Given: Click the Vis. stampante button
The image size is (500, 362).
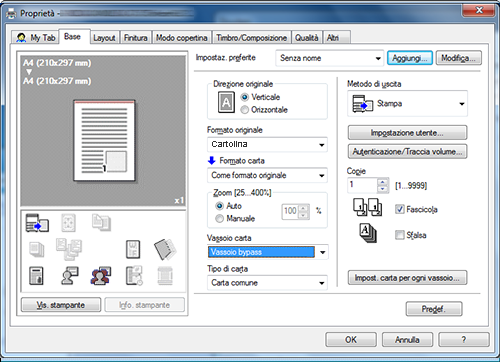Looking at the screenshot, I should [61, 305].
